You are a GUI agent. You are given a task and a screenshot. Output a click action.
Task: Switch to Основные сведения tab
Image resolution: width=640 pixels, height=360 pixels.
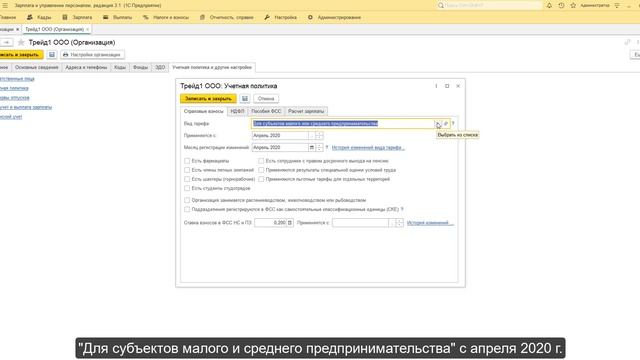(37, 67)
